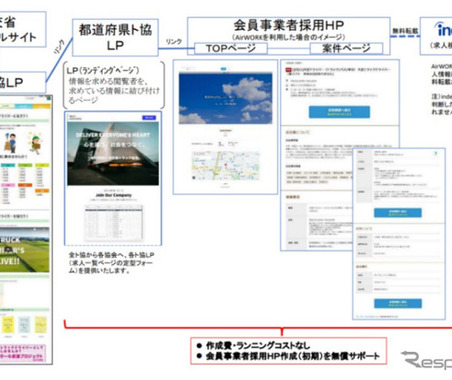The height and width of the screenshot is (380, 452).
Task: Select the 会員事業者採用HP heading
Action: pyautogui.click(x=289, y=25)
